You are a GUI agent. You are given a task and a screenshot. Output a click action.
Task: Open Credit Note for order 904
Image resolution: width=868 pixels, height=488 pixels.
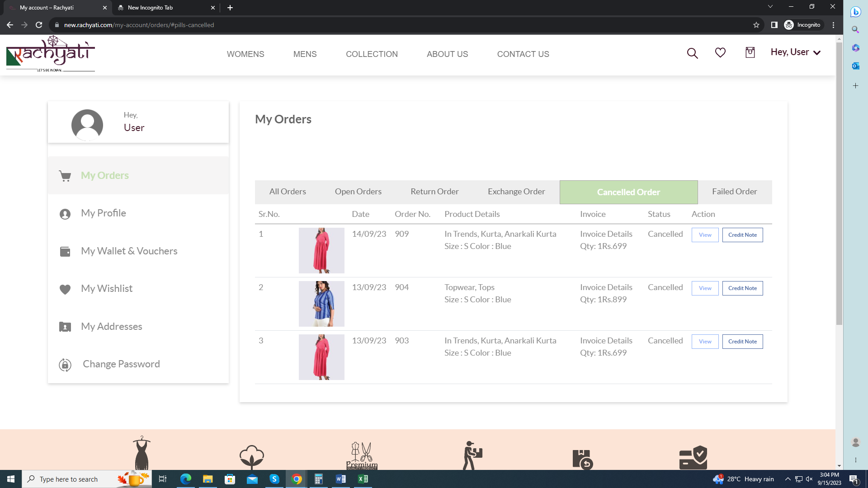pyautogui.click(x=742, y=288)
